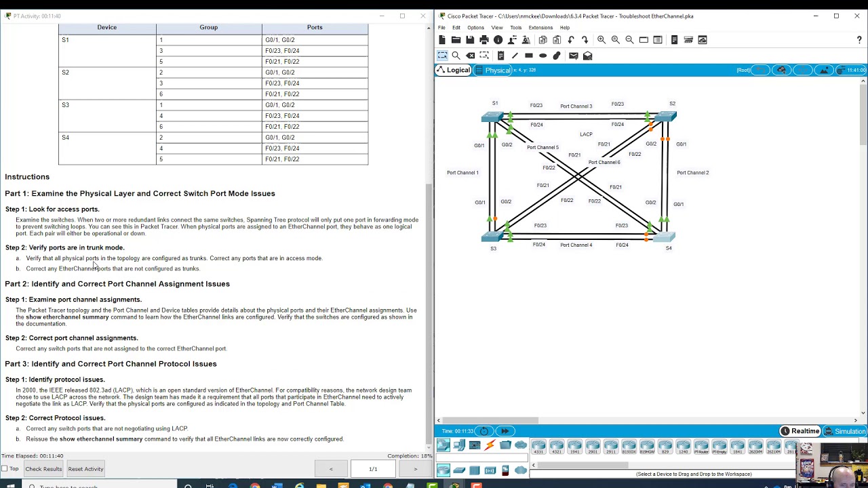Image resolution: width=868 pixels, height=488 pixels.
Task: Open Activity Wizard icon
Action: [x=526, y=40]
